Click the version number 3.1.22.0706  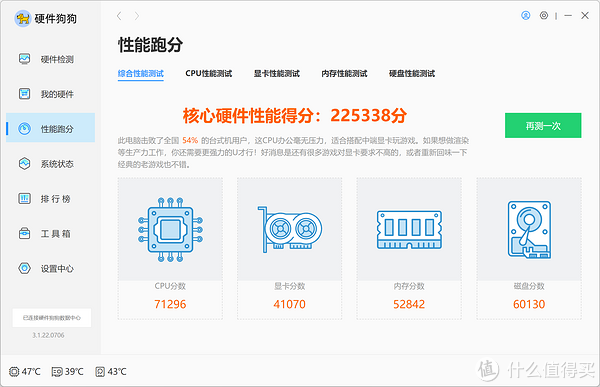tap(48, 335)
